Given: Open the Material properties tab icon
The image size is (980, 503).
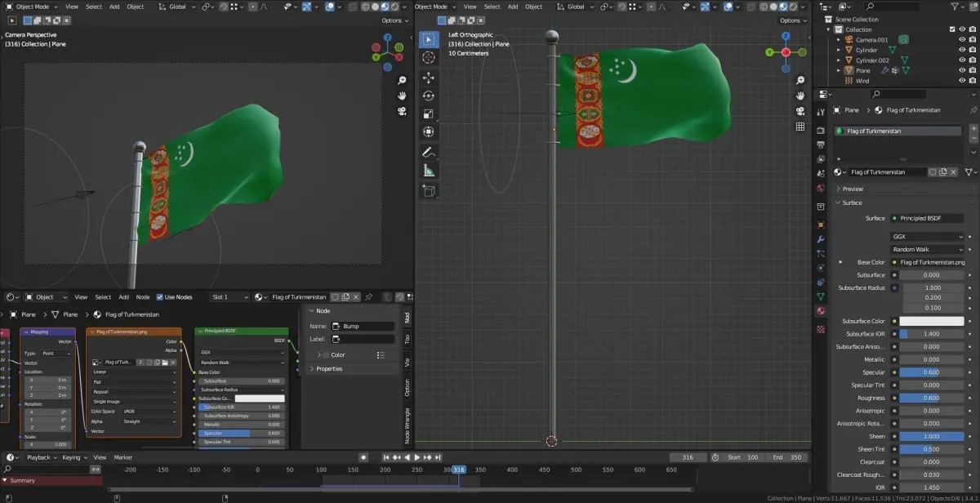Looking at the screenshot, I should click(821, 310).
